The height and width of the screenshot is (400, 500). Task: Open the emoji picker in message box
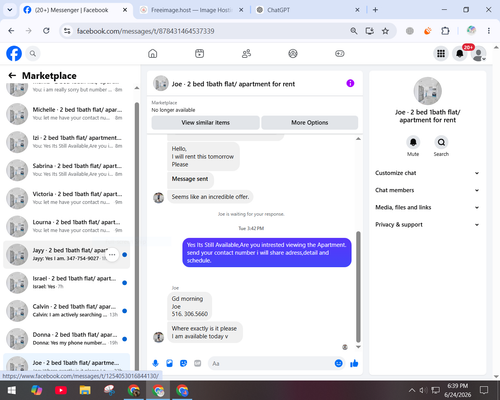point(338,363)
